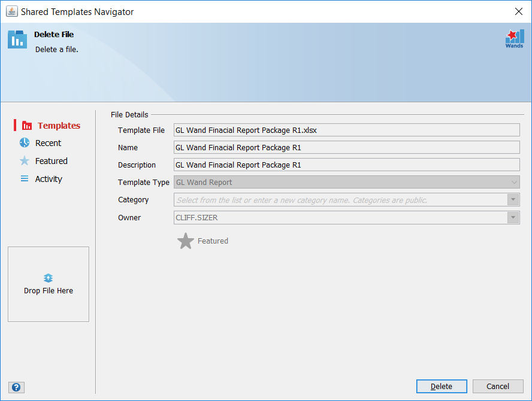Switch to the Recent section

click(40, 143)
